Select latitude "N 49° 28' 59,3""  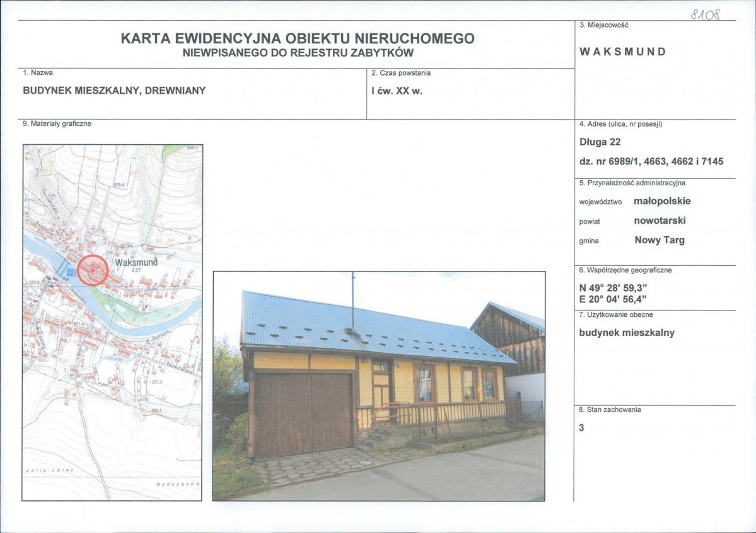pyautogui.click(x=613, y=288)
